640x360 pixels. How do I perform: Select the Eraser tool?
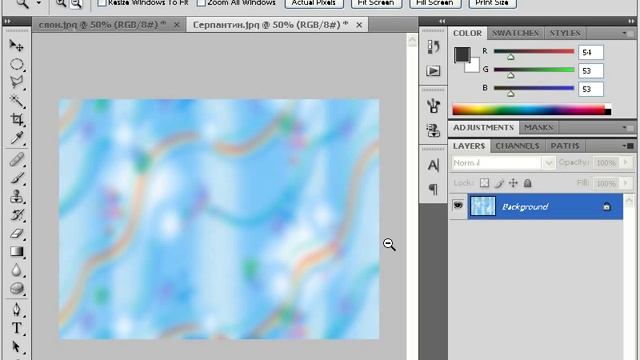coord(16,233)
